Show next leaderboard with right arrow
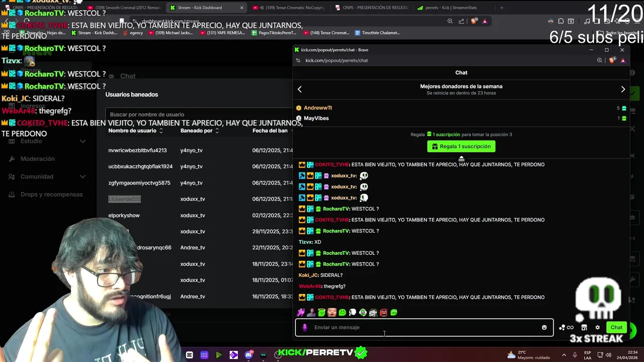 pos(623,89)
